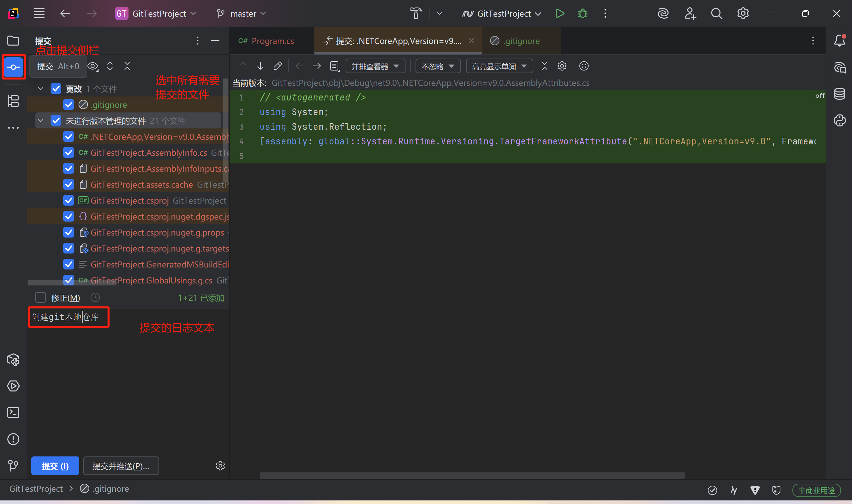852x504 pixels.
Task: Click the Build hammer icon
Action: 416,14
